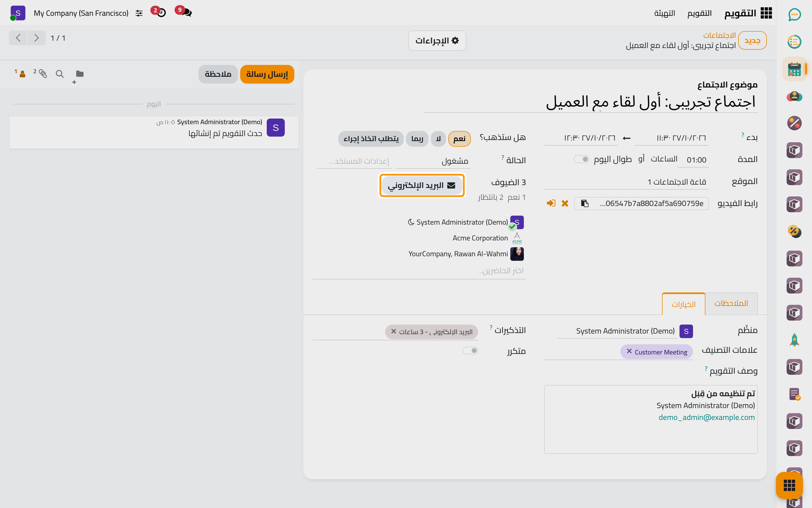Remove the email 3 hours reminder tag
This screenshot has width=812, height=508.
[393, 331]
